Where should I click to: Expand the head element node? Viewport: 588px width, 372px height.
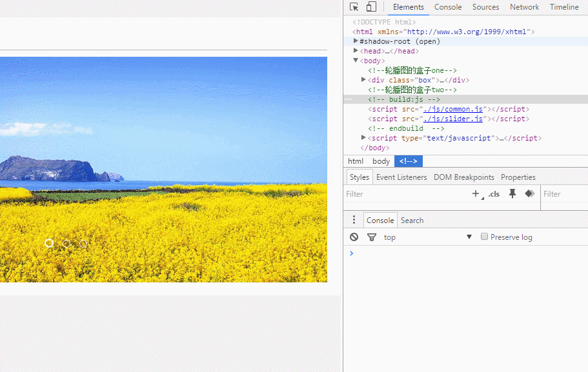point(356,50)
